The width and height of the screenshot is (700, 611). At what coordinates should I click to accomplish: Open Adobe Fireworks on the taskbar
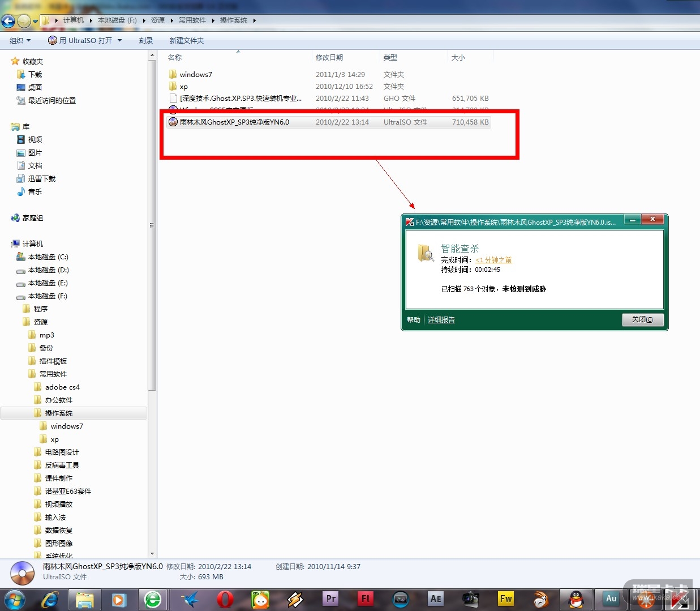(x=506, y=599)
